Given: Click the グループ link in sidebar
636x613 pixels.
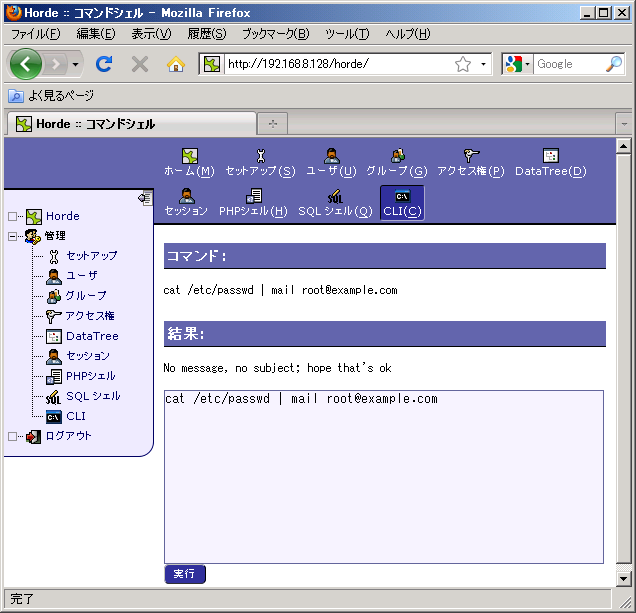Looking at the screenshot, I should [x=86, y=296].
